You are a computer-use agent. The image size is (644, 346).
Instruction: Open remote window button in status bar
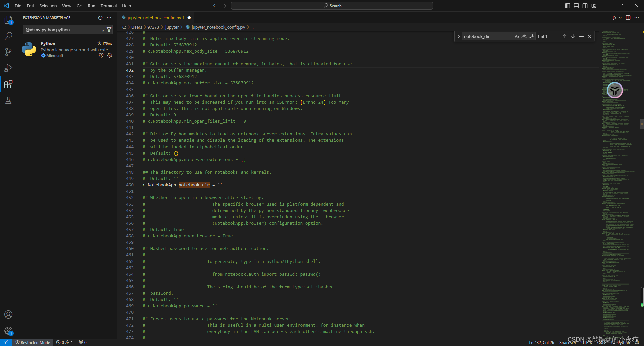click(6, 342)
